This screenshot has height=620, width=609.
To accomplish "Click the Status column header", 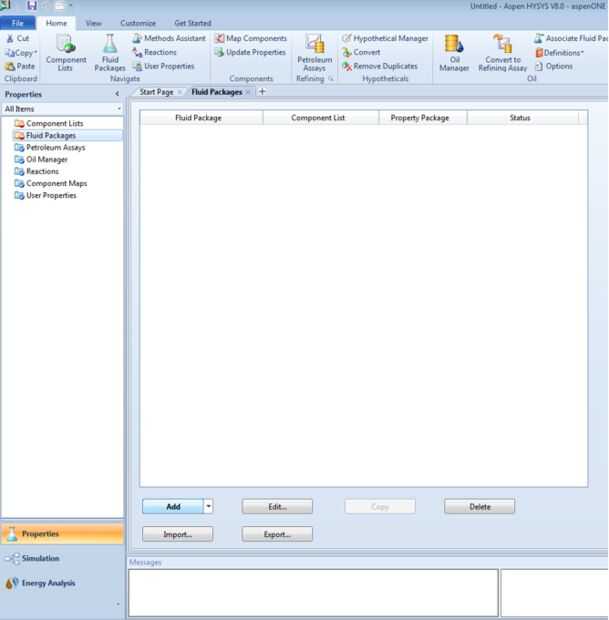I will click(x=523, y=118).
